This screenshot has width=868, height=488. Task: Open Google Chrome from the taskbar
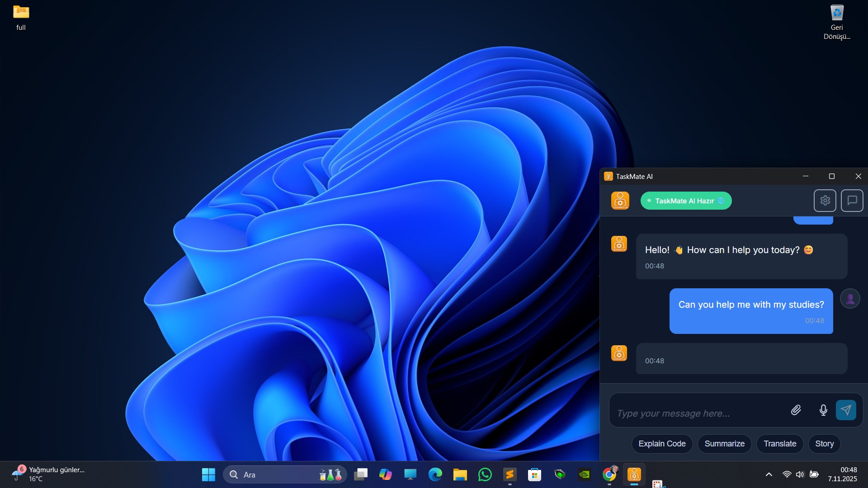(x=609, y=474)
